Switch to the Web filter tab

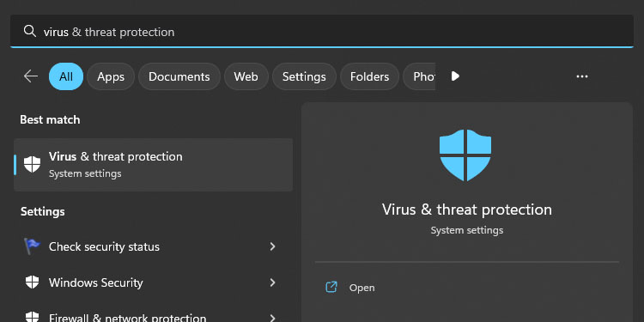click(246, 76)
